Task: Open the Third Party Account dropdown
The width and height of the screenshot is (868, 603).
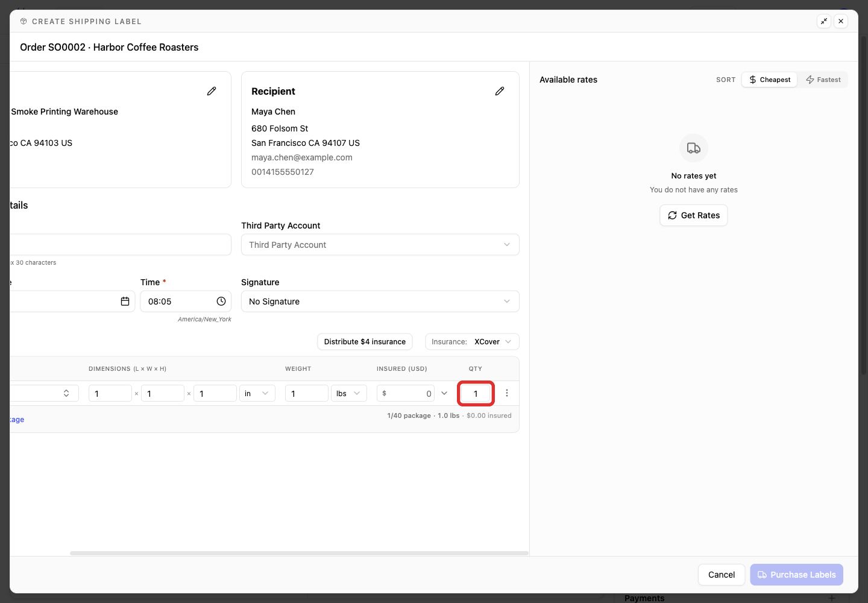Action: click(x=380, y=245)
